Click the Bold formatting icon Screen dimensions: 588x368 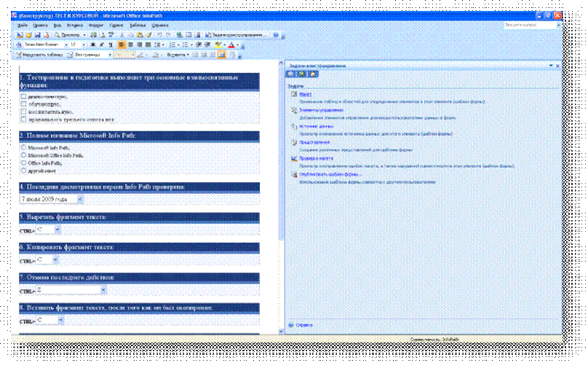click(92, 44)
